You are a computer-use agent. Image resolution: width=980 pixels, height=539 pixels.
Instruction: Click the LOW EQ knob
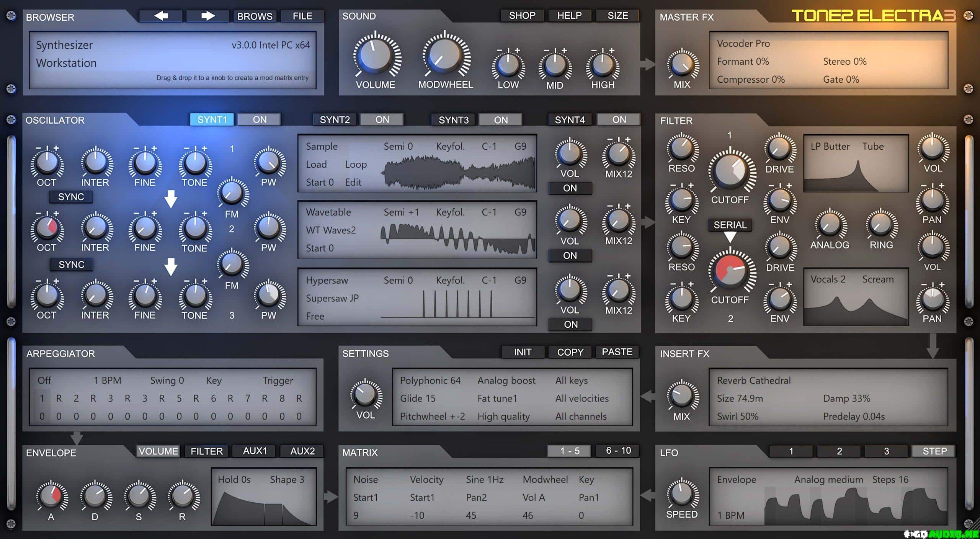pos(508,65)
